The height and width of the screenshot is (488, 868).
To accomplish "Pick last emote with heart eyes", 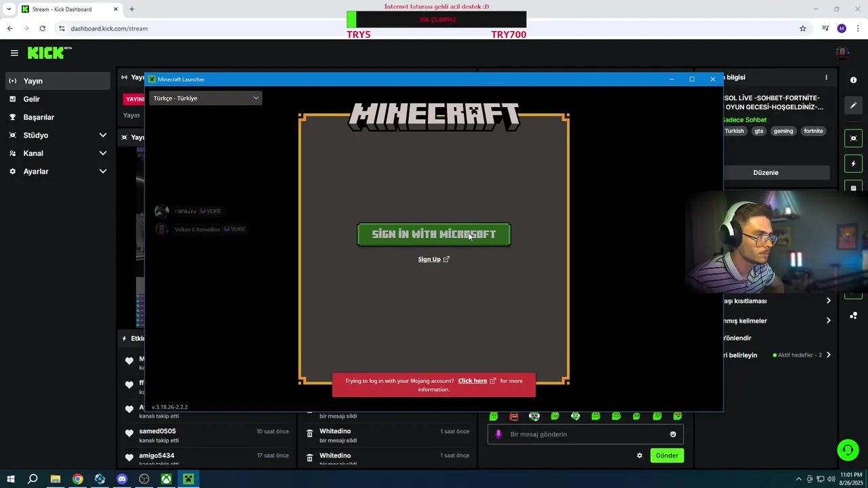I will [x=677, y=416].
